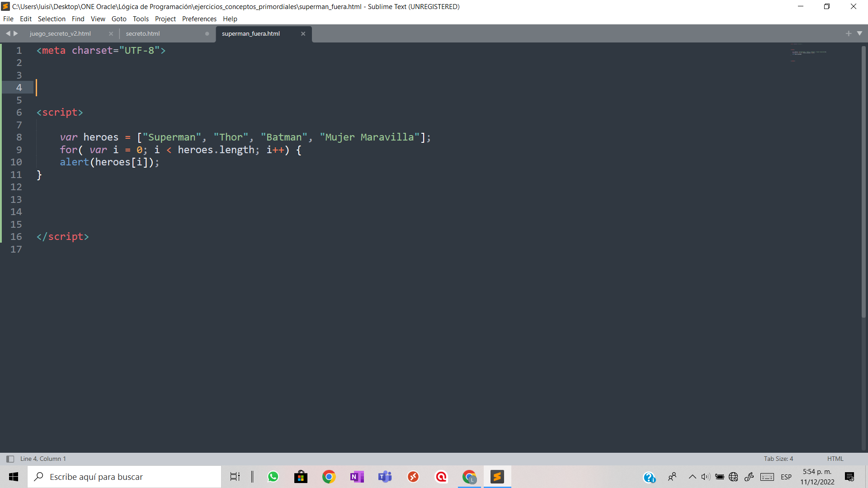
Task: Show hidden system tray icons
Action: point(692,477)
